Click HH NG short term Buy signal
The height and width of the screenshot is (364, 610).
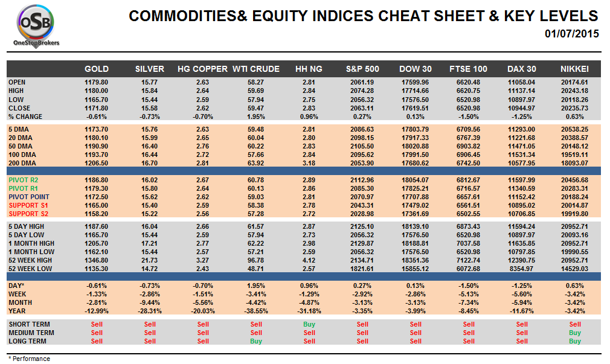[309, 324]
